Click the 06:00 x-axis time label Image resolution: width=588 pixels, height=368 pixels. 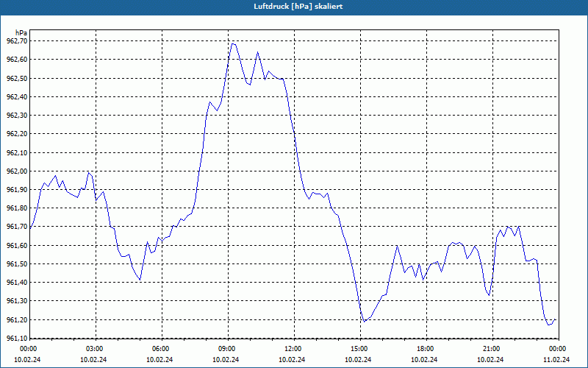pos(162,349)
